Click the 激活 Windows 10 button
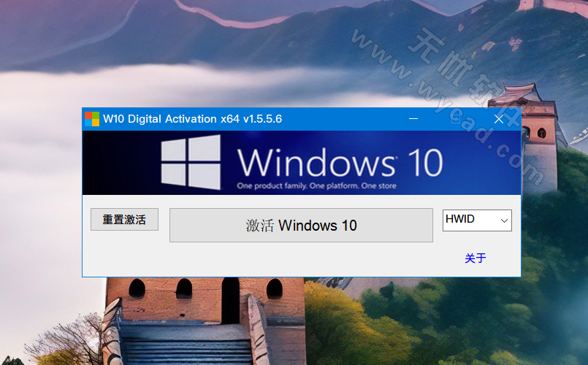The image size is (588, 365). pos(301,226)
